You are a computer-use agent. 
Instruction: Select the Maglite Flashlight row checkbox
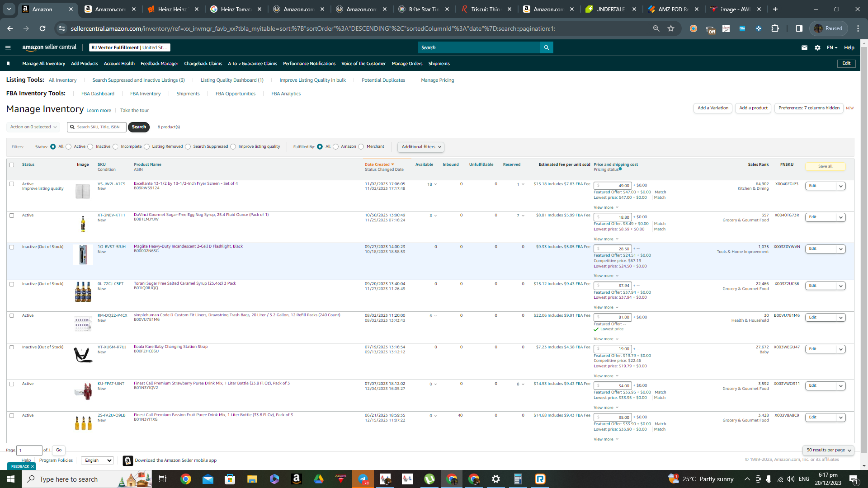click(12, 247)
